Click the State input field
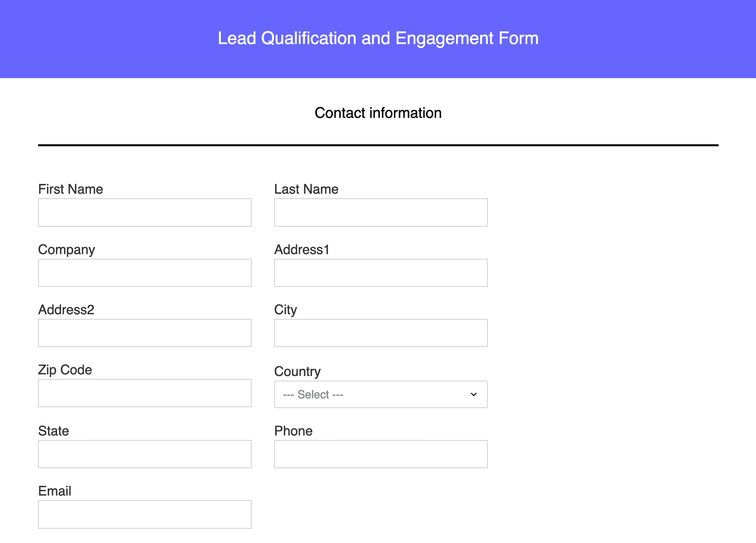Viewport: 756px width, 543px height. pyautogui.click(x=144, y=454)
